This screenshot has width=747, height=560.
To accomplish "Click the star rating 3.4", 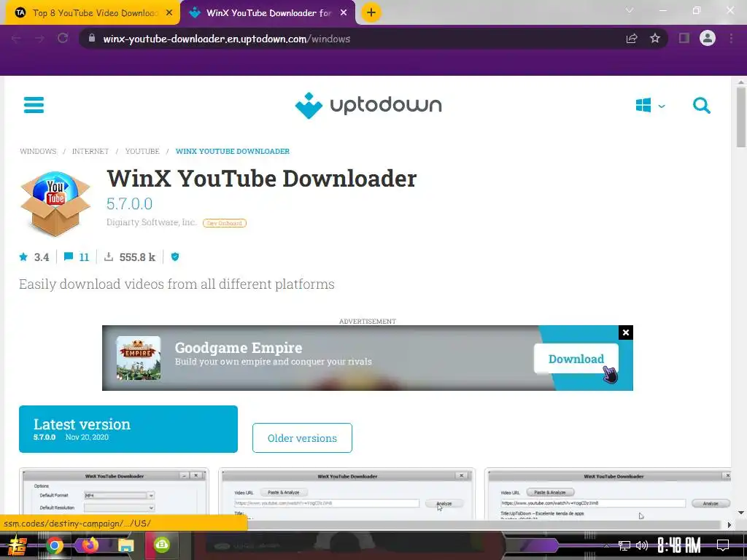I will [34, 257].
